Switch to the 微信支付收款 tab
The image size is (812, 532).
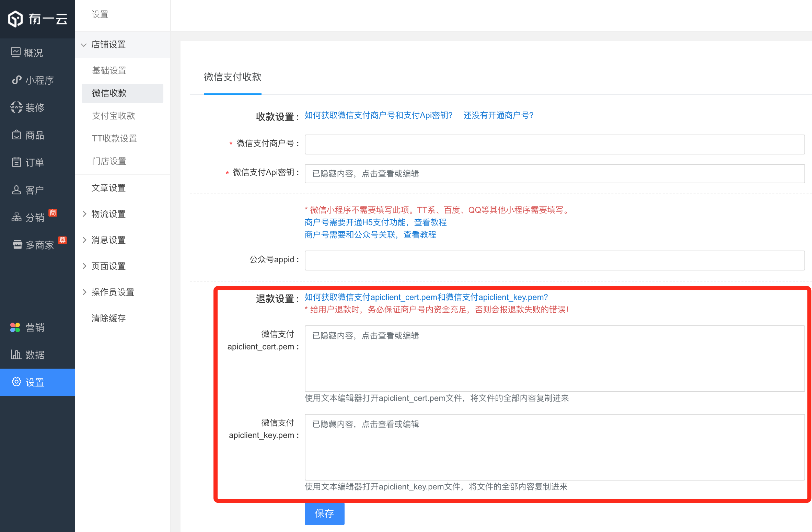click(233, 77)
